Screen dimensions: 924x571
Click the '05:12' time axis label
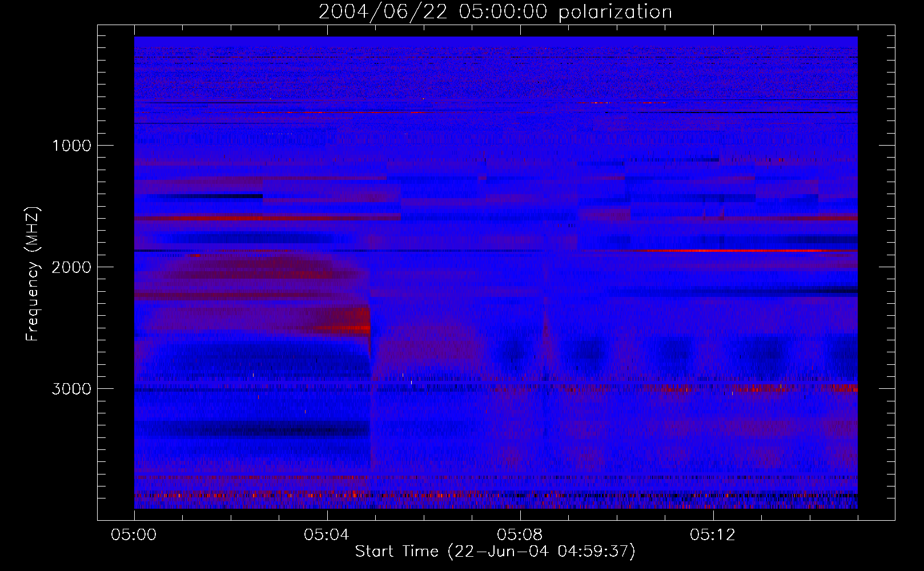[x=713, y=535]
